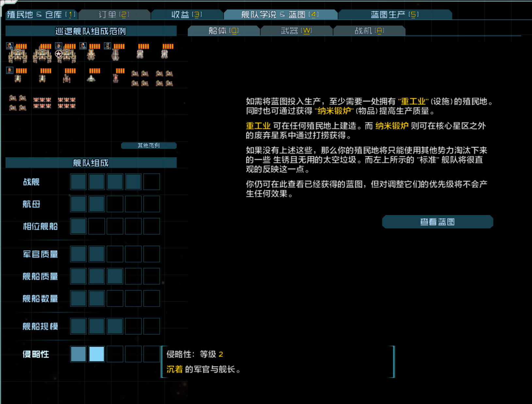Select the sixth ship in the top row
Viewport: 532px width, 404px height.
point(140,54)
